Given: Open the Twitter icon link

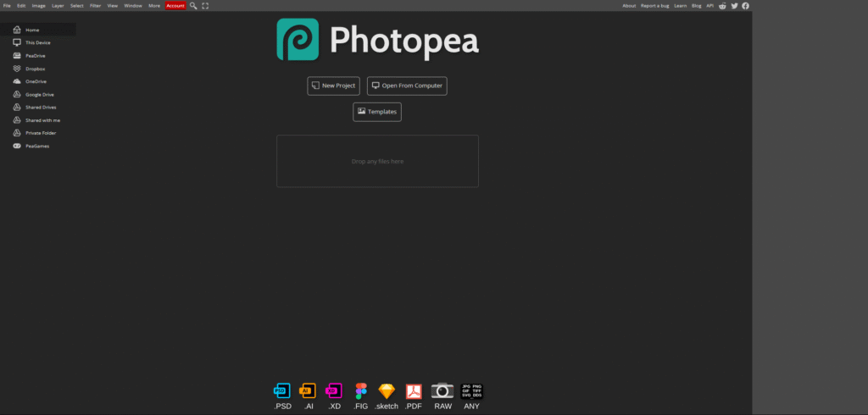Looking at the screenshot, I should point(734,5).
